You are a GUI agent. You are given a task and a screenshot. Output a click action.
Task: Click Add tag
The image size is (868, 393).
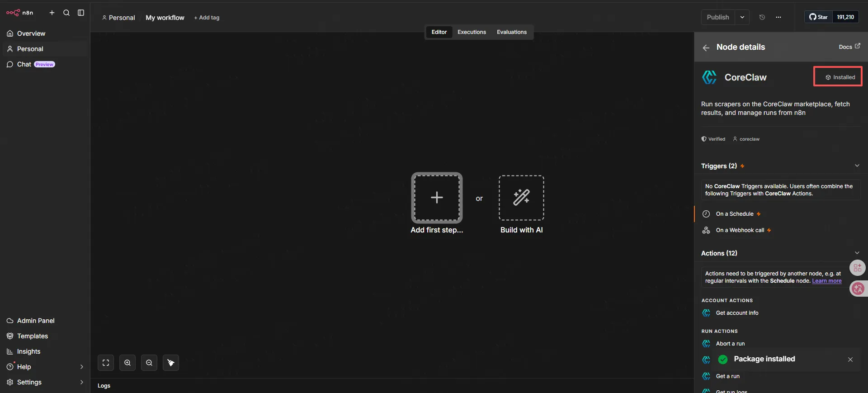pos(207,18)
